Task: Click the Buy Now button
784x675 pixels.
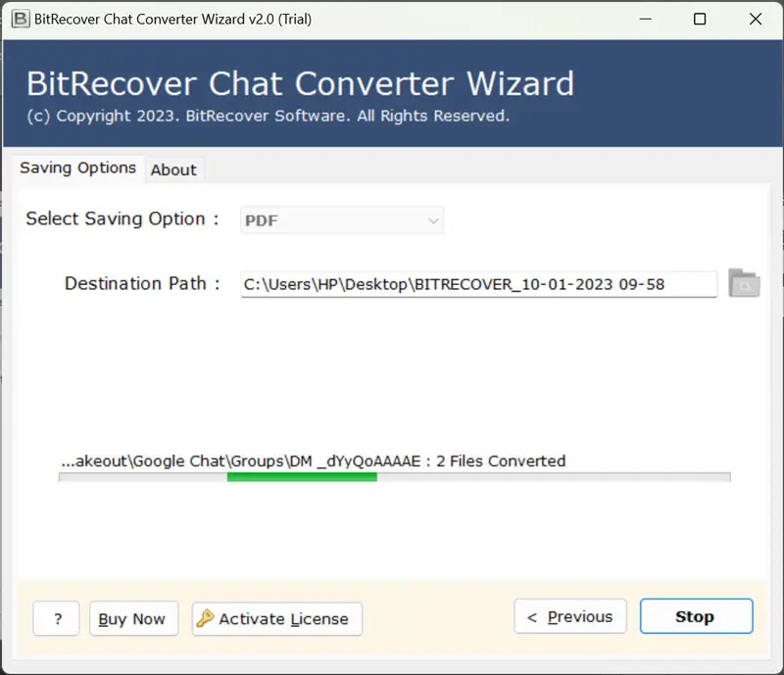Action: (133, 618)
